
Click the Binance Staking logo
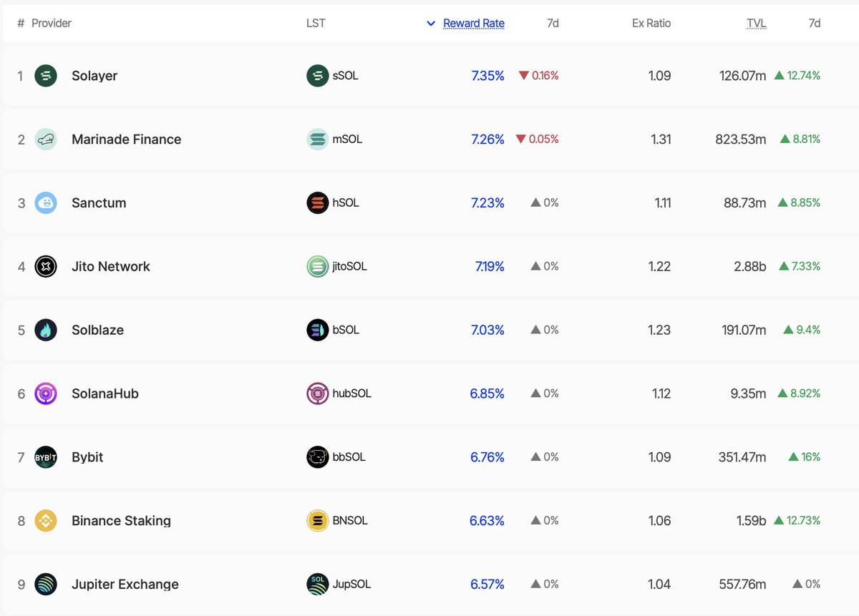[x=46, y=521]
